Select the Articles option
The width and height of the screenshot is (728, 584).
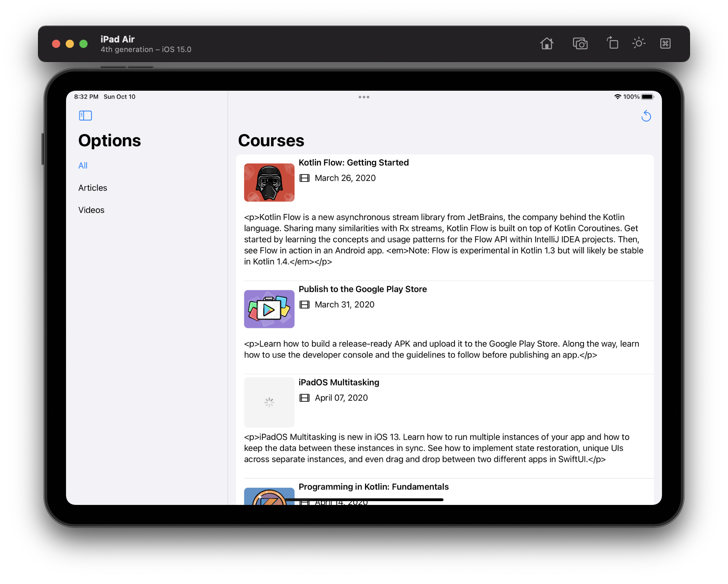click(x=93, y=188)
